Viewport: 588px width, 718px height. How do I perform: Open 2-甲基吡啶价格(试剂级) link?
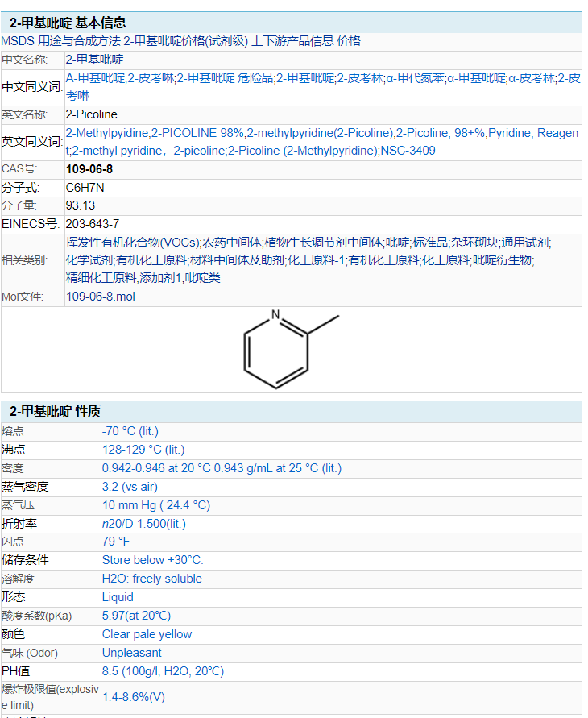point(186,41)
